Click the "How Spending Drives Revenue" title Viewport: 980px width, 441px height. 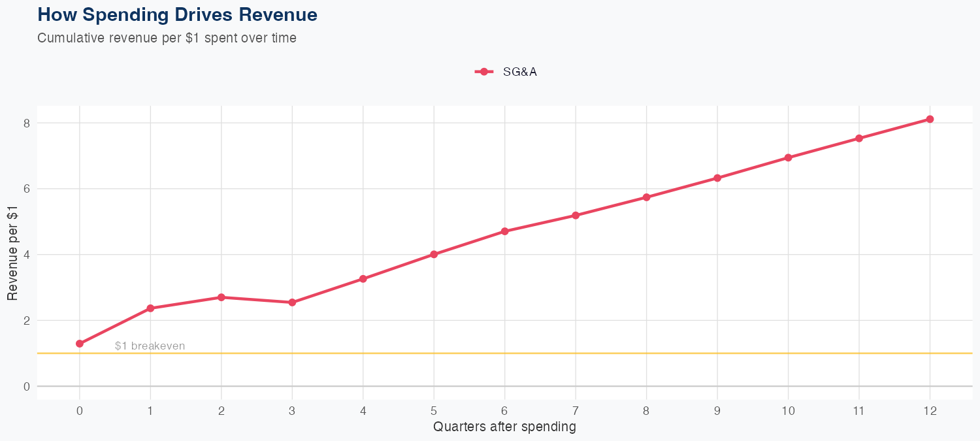[177, 14]
